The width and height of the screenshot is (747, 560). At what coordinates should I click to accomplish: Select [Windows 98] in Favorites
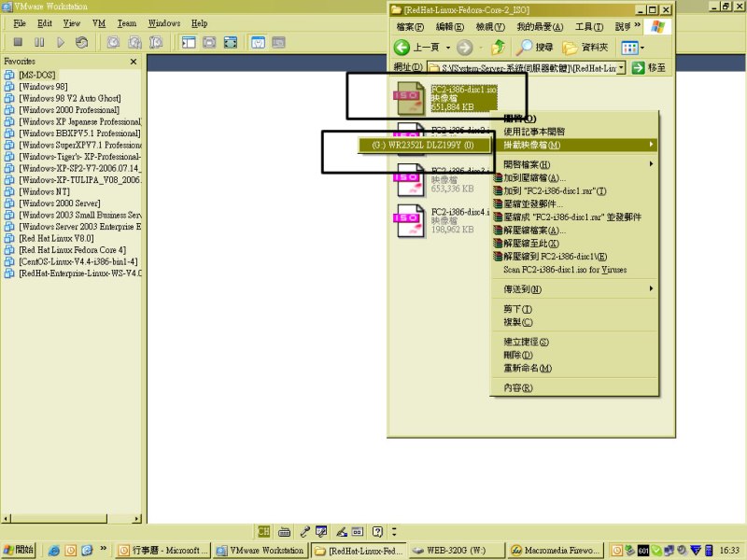[43, 86]
